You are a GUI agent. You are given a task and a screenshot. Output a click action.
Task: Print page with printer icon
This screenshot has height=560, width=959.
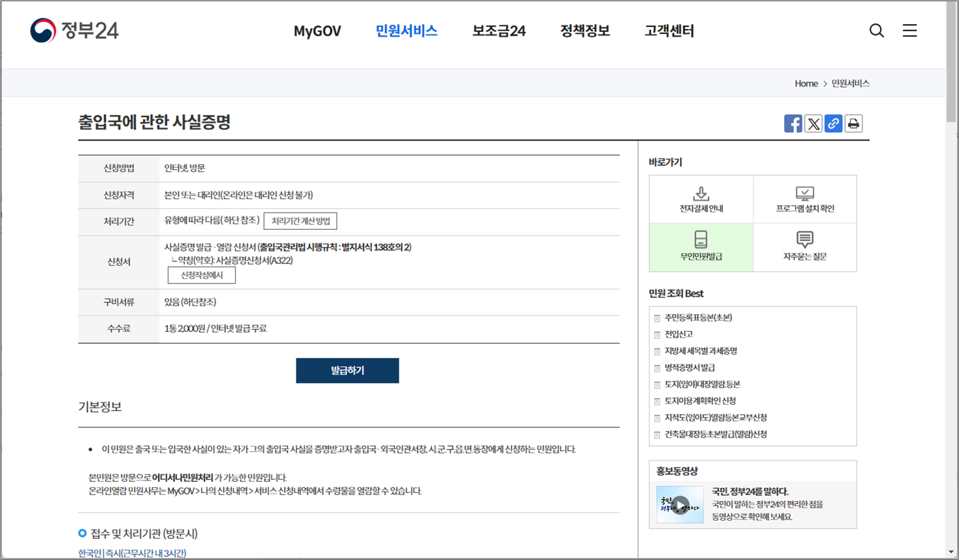point(853,124)
